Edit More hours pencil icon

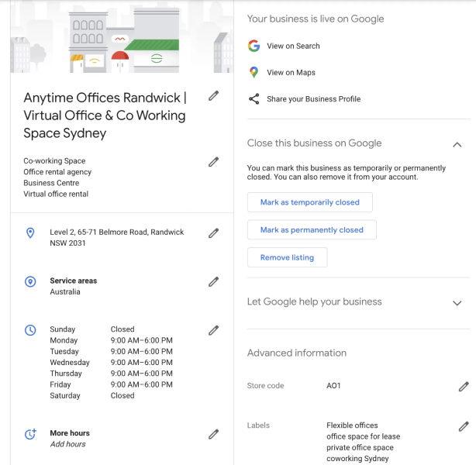tap(213, 434)
